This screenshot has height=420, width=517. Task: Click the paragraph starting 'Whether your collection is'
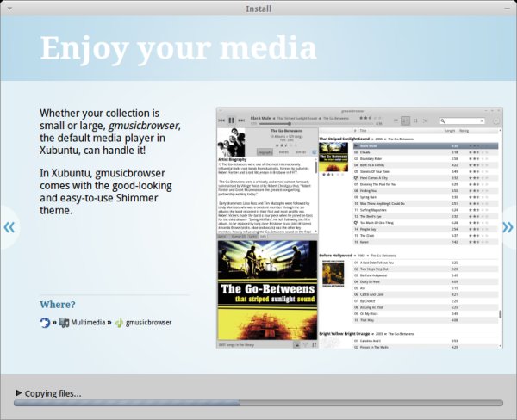[110, 132]
